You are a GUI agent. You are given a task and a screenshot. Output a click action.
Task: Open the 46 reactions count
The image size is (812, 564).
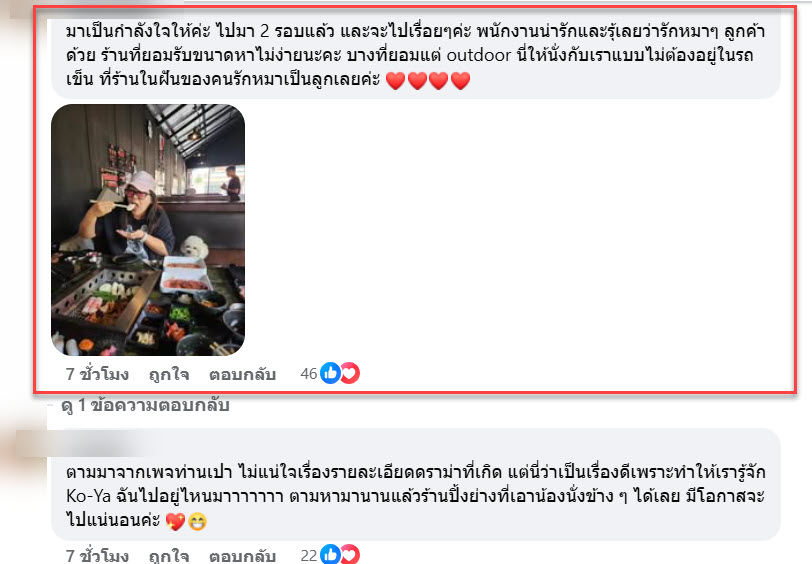tap(309, 373)
